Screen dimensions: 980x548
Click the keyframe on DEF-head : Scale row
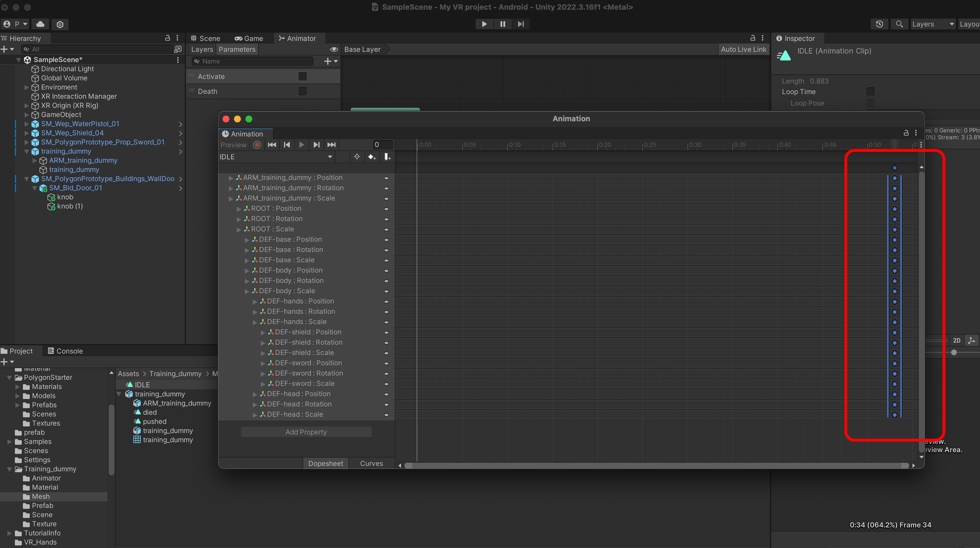click(895, 415)
